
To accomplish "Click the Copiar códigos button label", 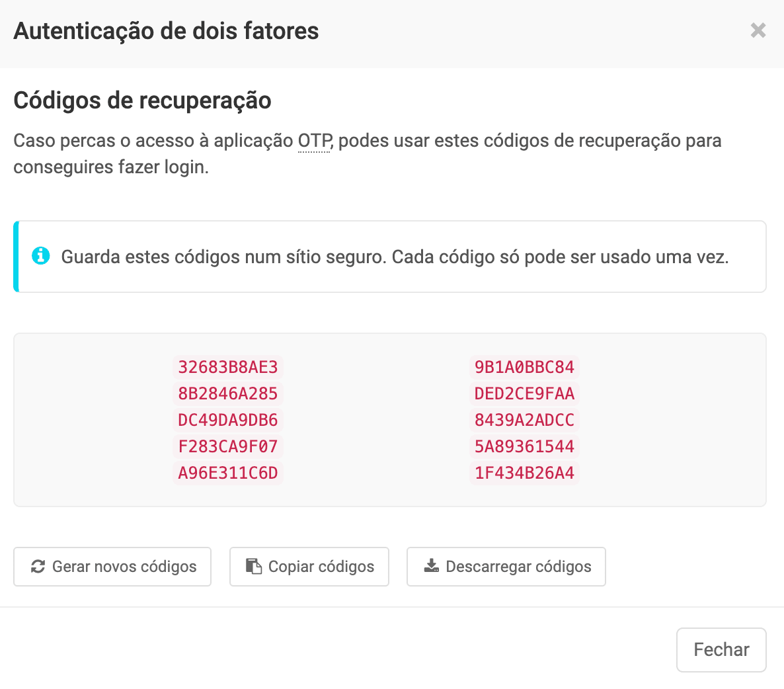I will pyautogui.click(x=321, y=567).
